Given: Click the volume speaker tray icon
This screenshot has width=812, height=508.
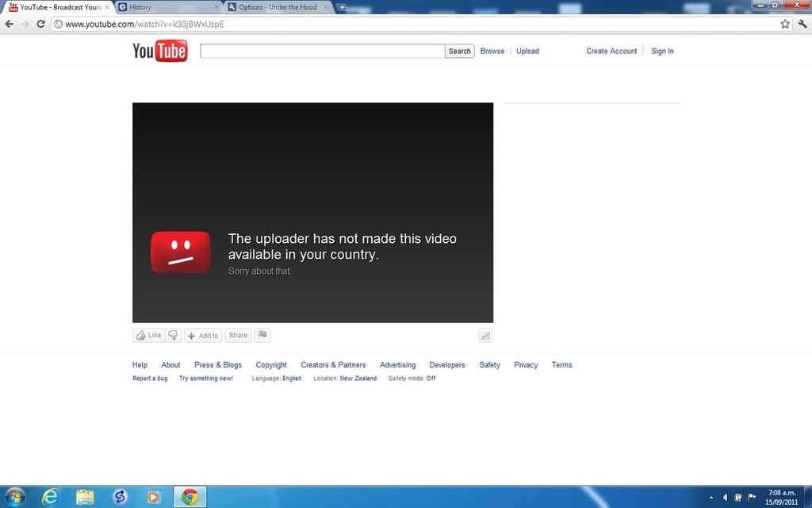Looking at the screenshot, I should pos(725,497).
